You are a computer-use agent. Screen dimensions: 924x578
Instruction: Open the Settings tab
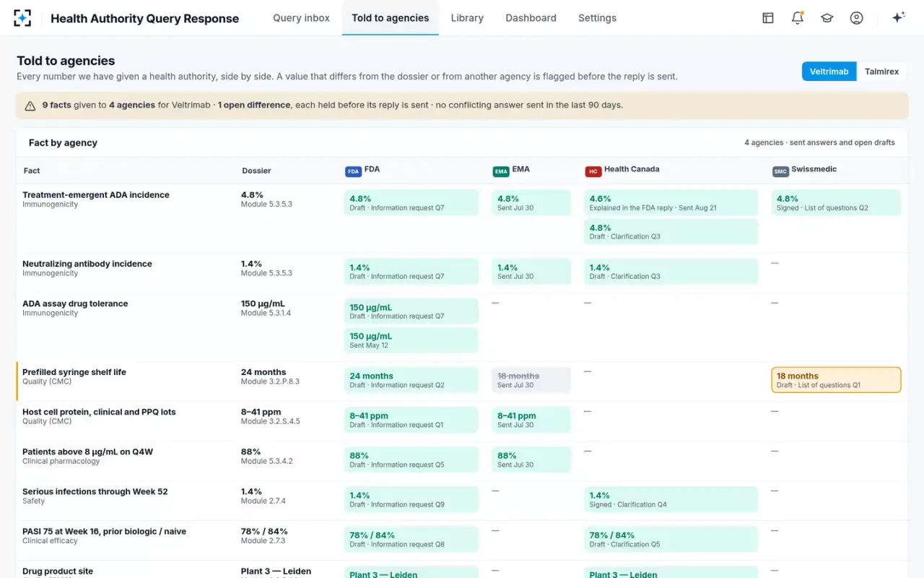point(597,18)
